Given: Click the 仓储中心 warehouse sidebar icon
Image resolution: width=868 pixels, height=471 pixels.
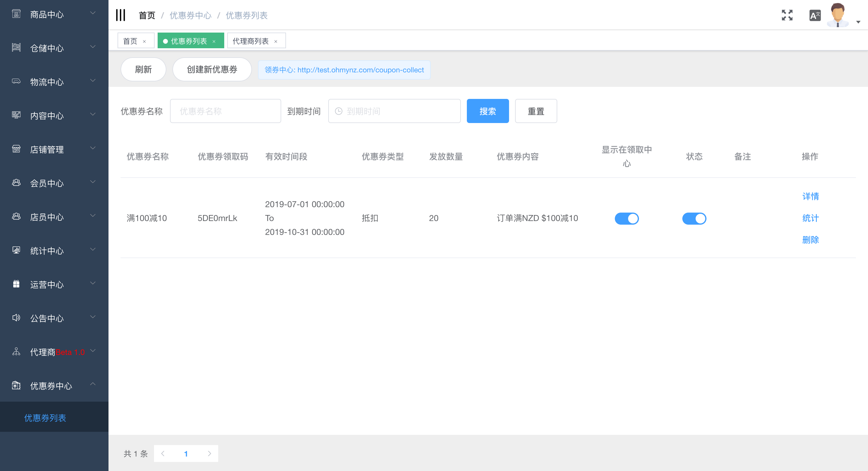Looking at the screenshot, I should point(16,48).
